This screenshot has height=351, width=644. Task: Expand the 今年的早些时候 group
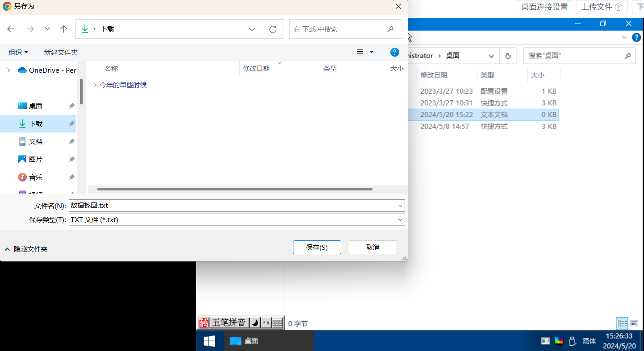[95, 85]
